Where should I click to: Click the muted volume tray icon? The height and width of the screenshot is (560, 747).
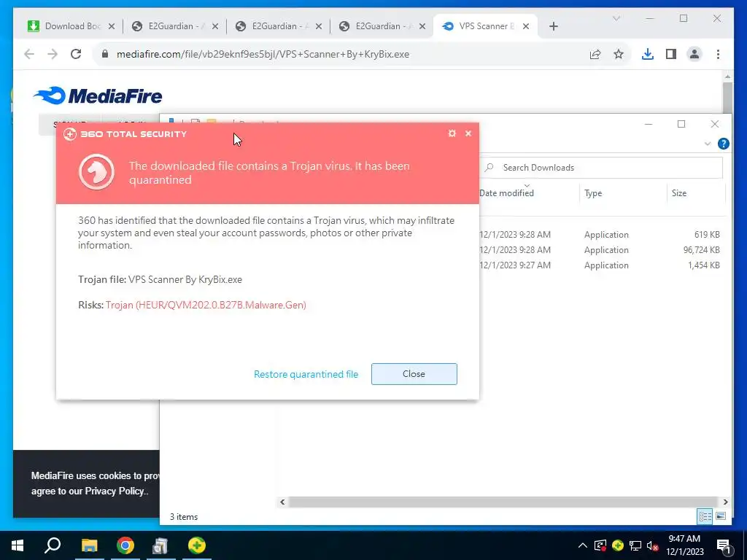[x=653, y=545]
